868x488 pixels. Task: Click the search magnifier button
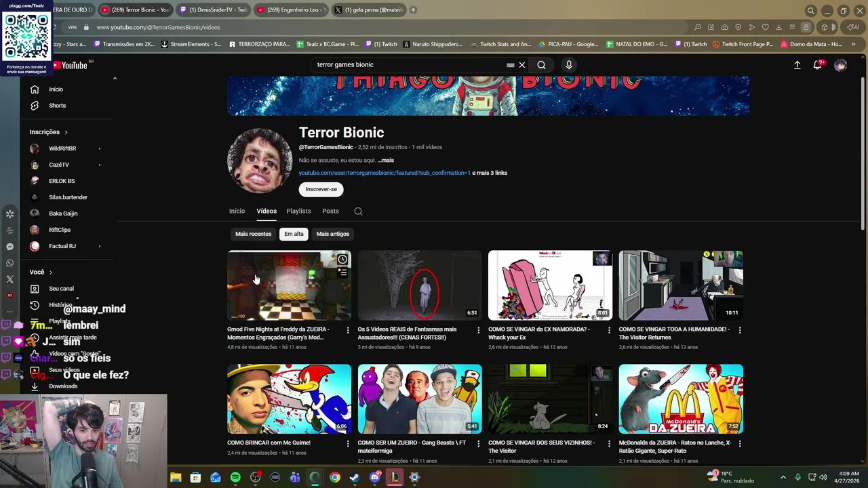point(541,65)
